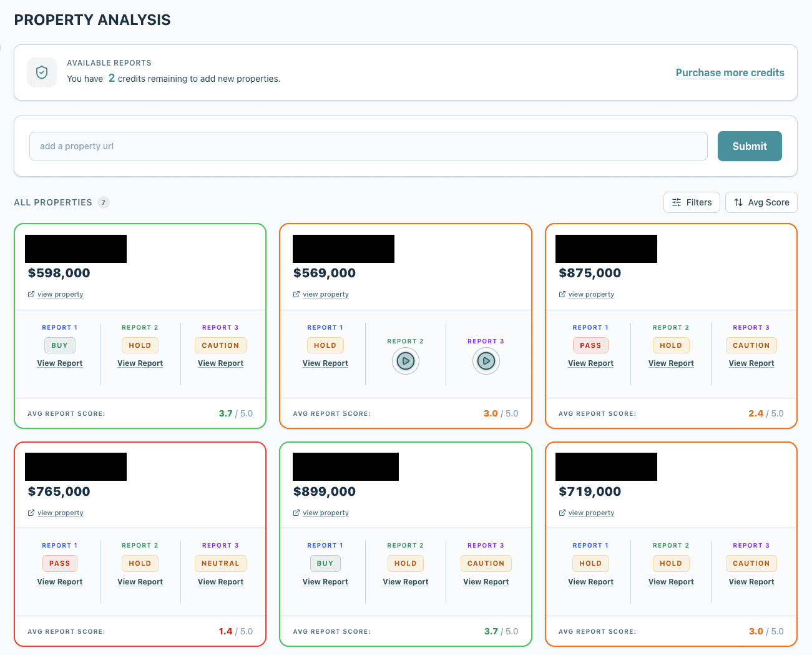812x655 pixels.
Task: Click the CAUTION badge on $719,000 card
Action: point(751,563)
